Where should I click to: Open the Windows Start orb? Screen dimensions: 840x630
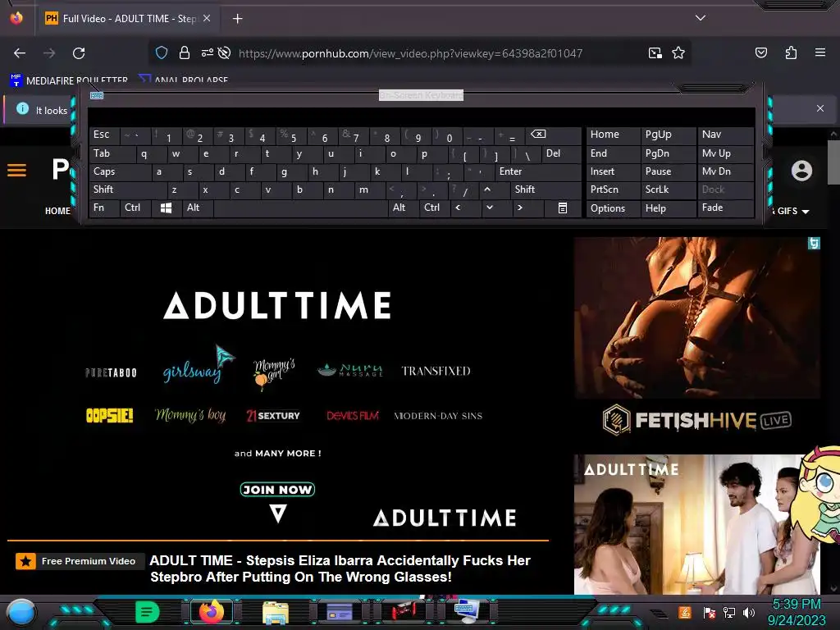21,612
